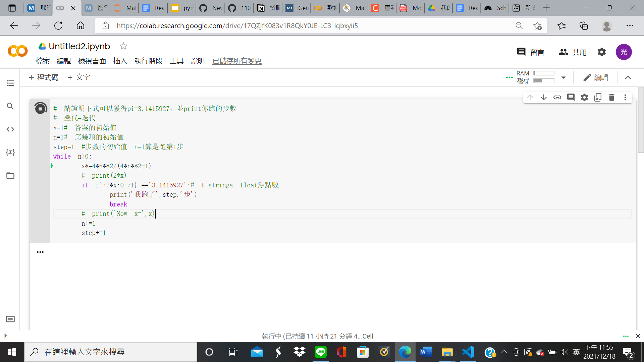Viewport: 644px width, 362px height.
Task: Add a new code cell with 程式碼
Action: click(x=43, y=77)
